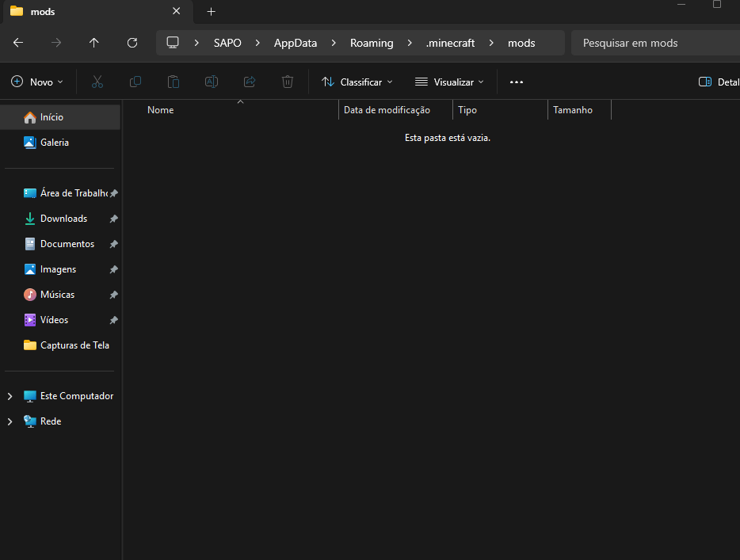This screenshot has width=740, height=560.
Task: Open the three-dots more options menu
Action: [x=517, y=82]
